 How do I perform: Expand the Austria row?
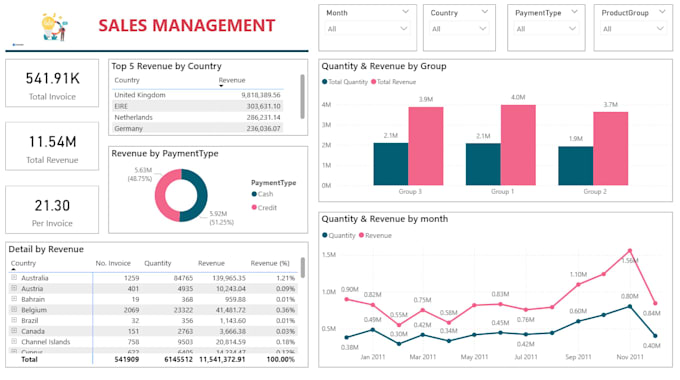[14, 288]
